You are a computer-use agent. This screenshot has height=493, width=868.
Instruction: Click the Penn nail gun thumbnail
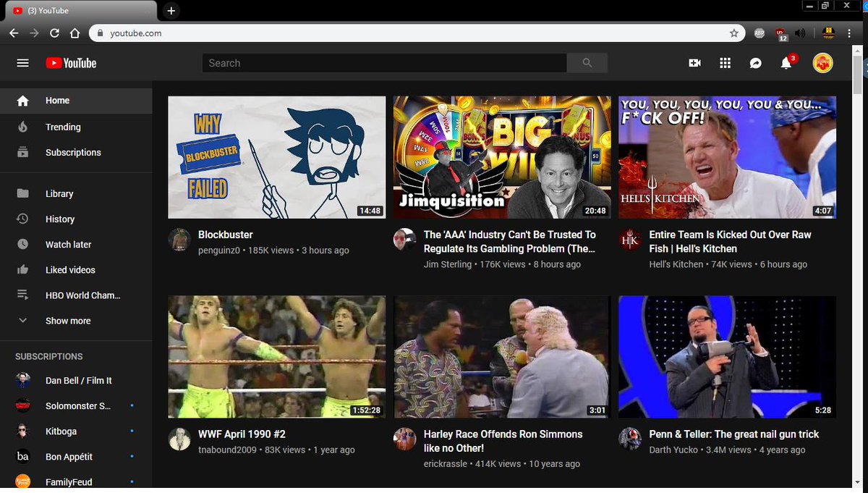[x=728, y=357]
